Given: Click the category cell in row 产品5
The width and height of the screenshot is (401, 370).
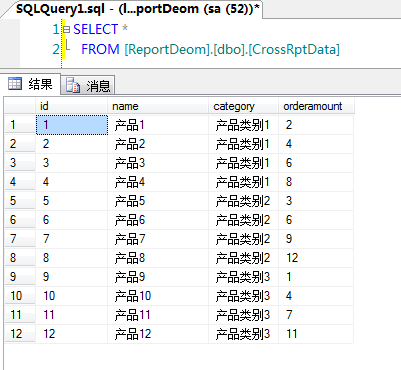Looking at the screenshot, I should [243, 201].
